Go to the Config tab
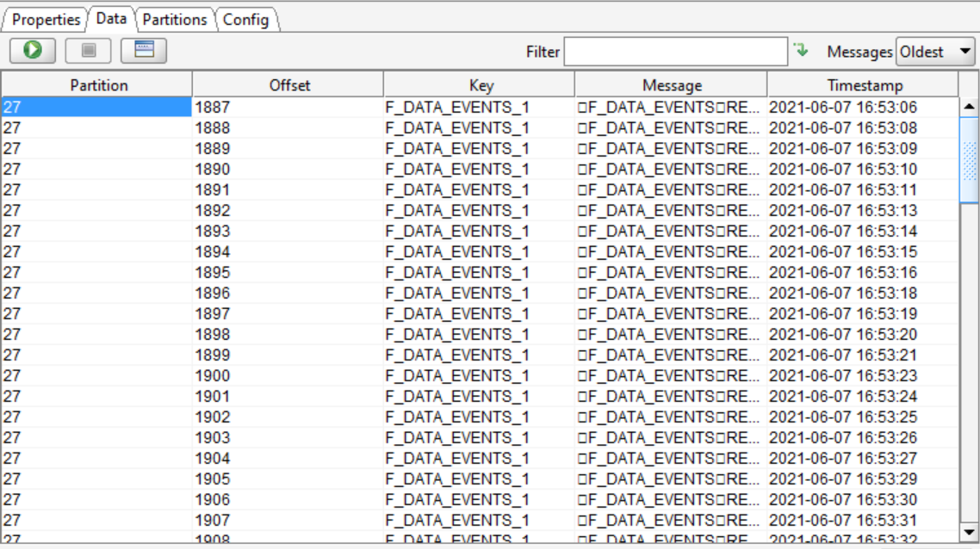Image resolution: width=980 pixels, height=549 pixels. pyautogui.click(x=246, y=19)
